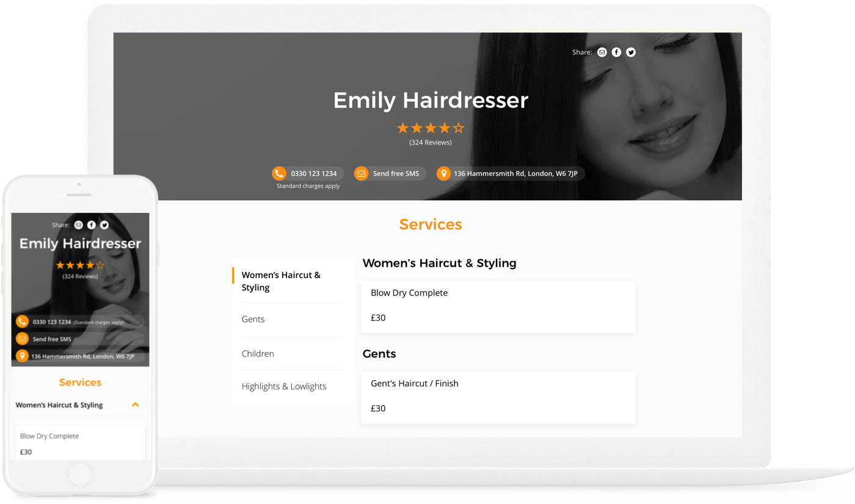Tap the Services heading on phone

click(80, 383)
